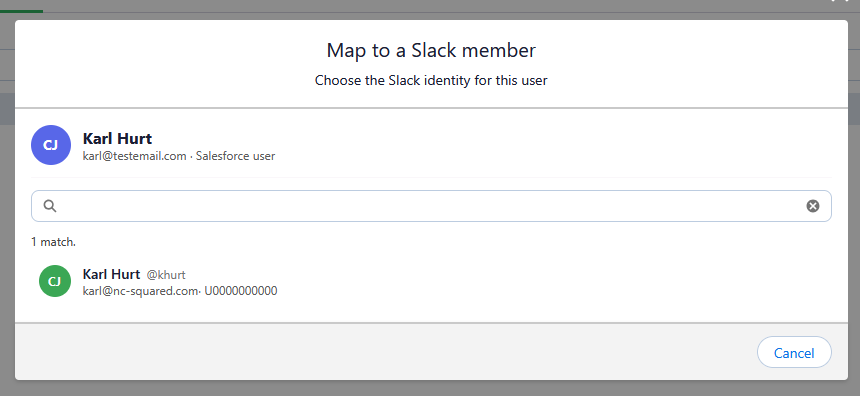Click "Choose the Slack identity for this user" subtitle
This screenshot has width=860, height=396.
coord(431,81)
